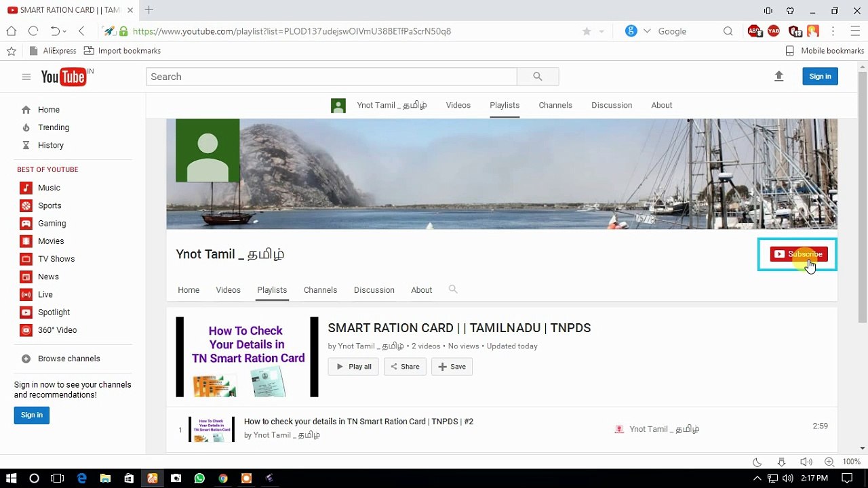Open About in the sticky channel header

(662, 105)
